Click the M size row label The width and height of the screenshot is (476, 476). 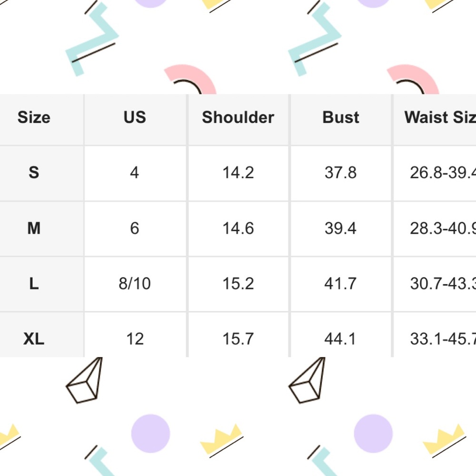[34, 228]
